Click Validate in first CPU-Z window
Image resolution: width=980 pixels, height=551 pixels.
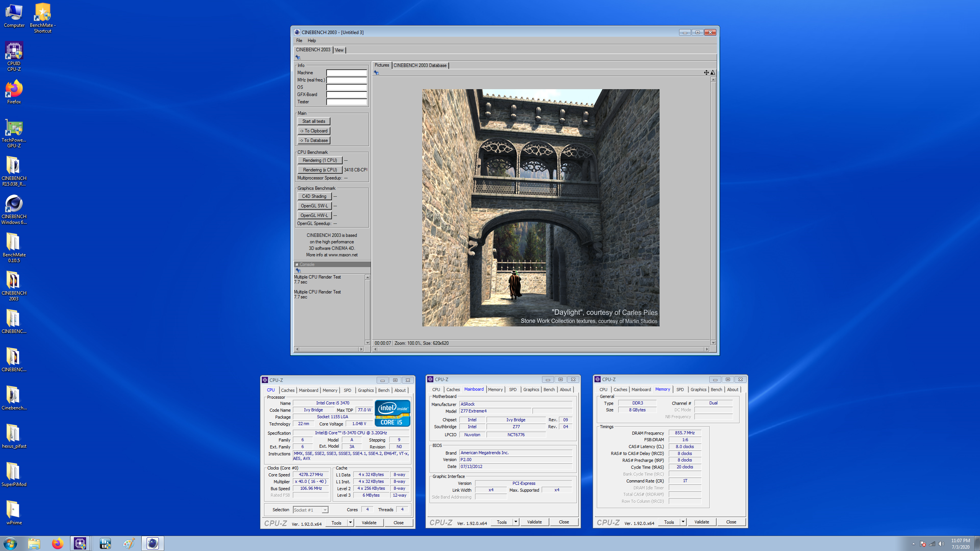[x=369, y=523]
